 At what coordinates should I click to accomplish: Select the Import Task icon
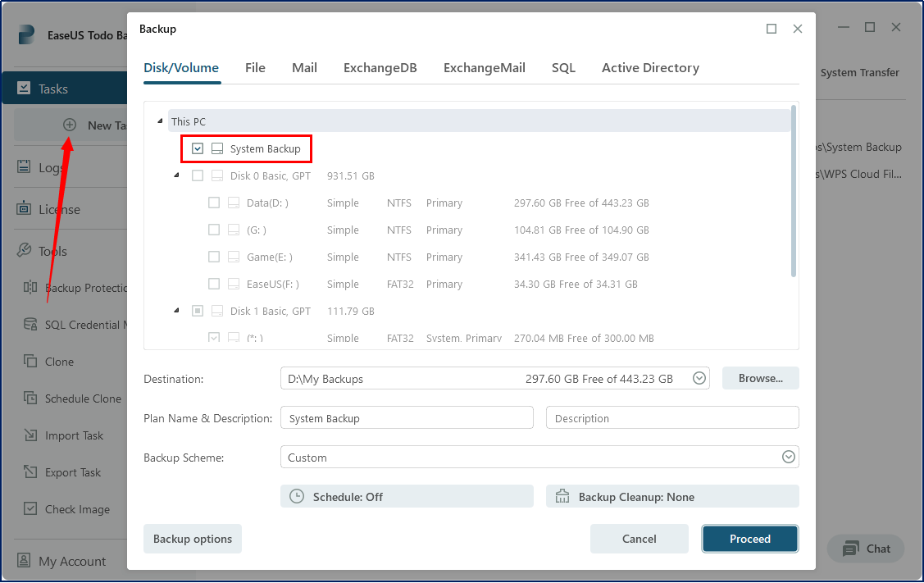tap(30, 435)
